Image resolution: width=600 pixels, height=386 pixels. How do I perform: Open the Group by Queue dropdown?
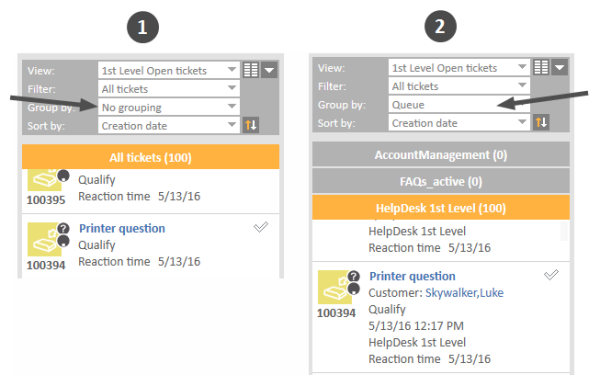(x=459, y=104)
